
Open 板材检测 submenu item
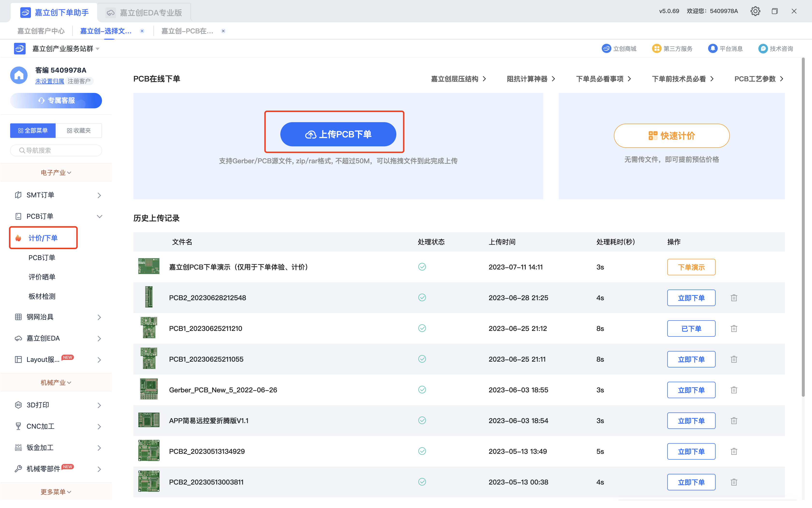point(42,296)
